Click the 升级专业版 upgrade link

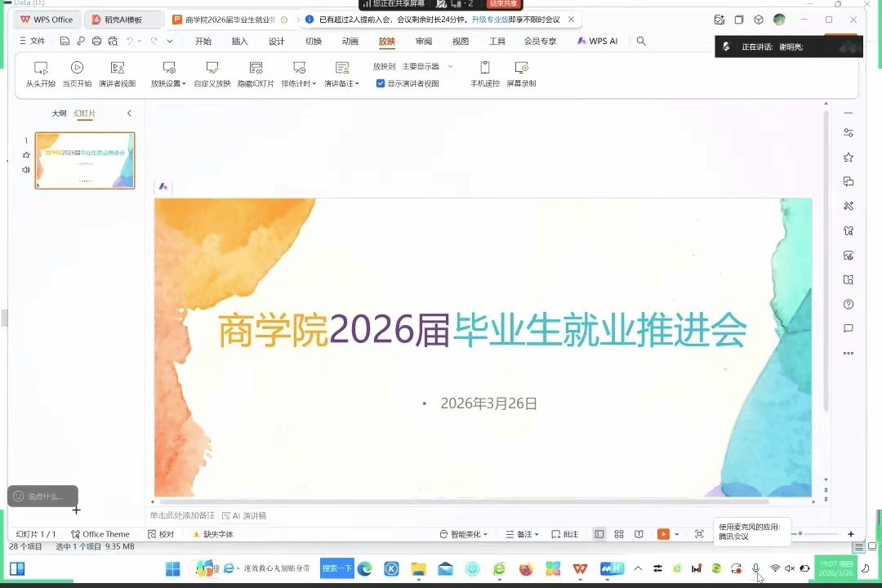click(489, 19)
